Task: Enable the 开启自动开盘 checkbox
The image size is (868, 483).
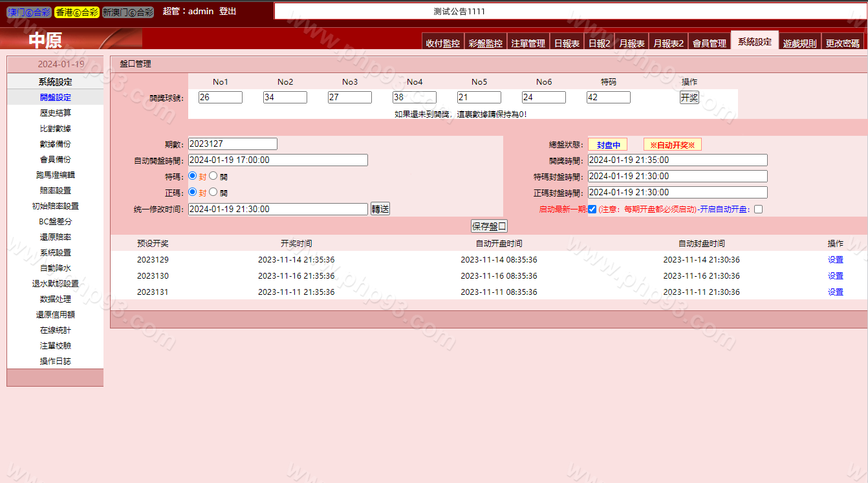Action: [x=759, y=209]
